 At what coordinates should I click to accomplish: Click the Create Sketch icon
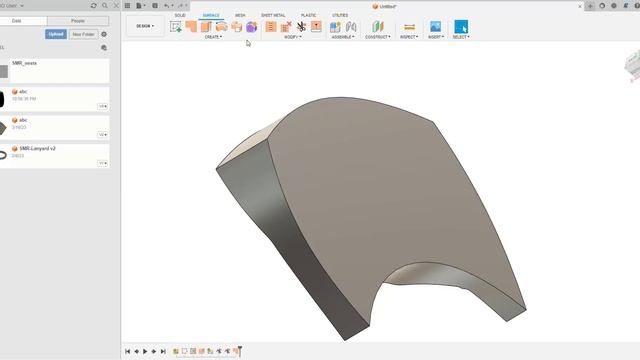click(x=176, y=27)
